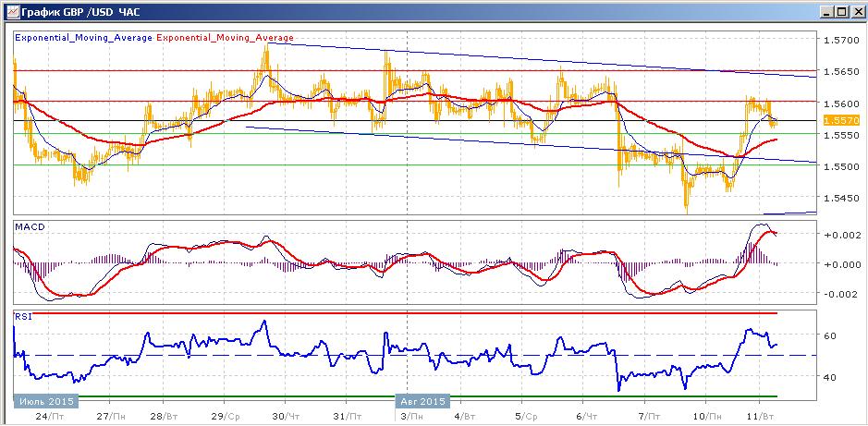868x426 pixels.
Task: Click the Авг 2015 month marker
Action: tap(422, 400)
